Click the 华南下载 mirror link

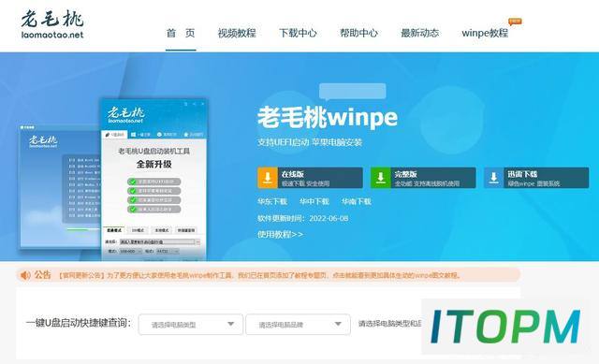coord(356,201)
